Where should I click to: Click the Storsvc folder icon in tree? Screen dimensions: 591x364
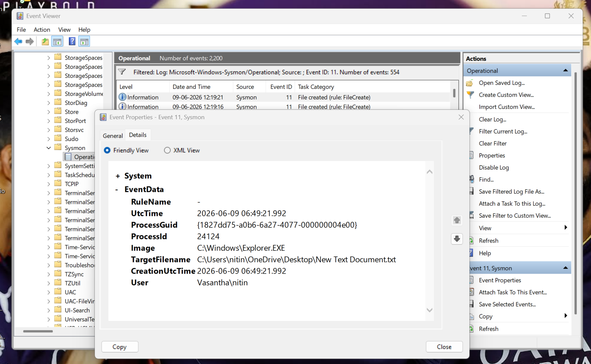58,129
